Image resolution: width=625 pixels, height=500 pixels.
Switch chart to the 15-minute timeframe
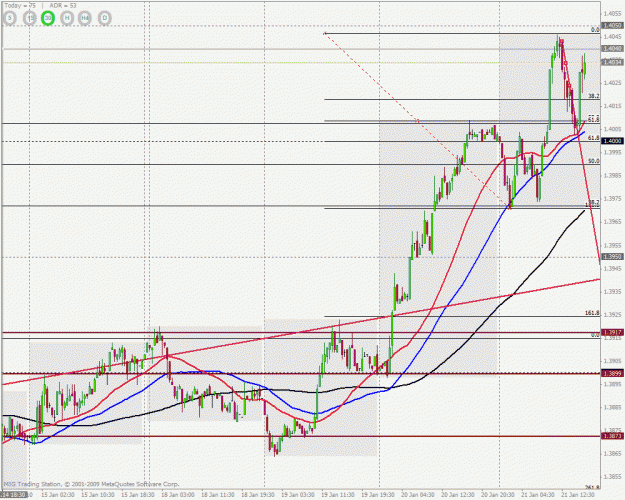[29, 18]
